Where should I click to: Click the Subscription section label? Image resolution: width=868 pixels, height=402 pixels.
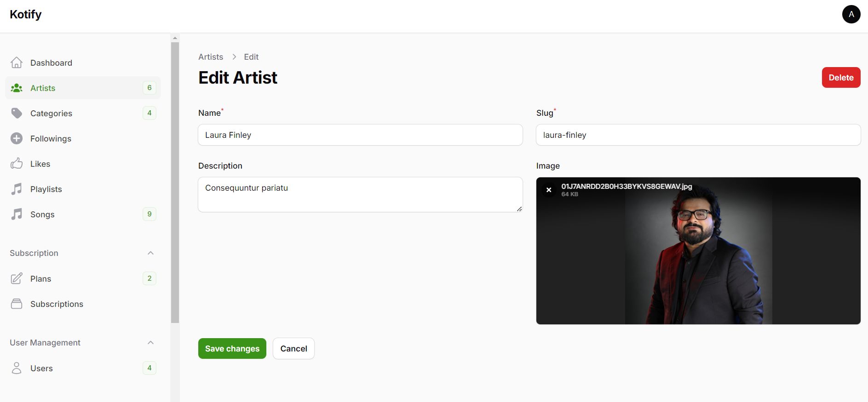click(34, 253)
